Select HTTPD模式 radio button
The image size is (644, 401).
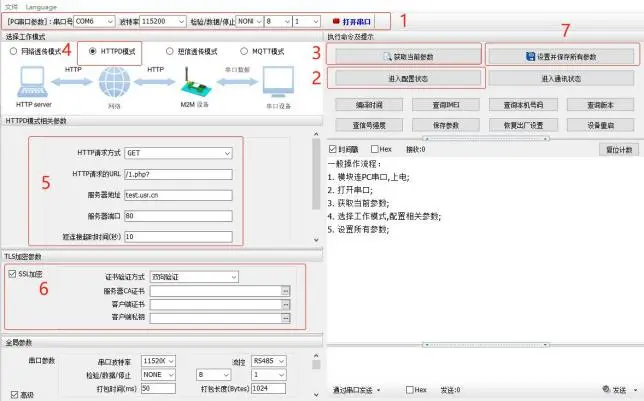point(92,51)
